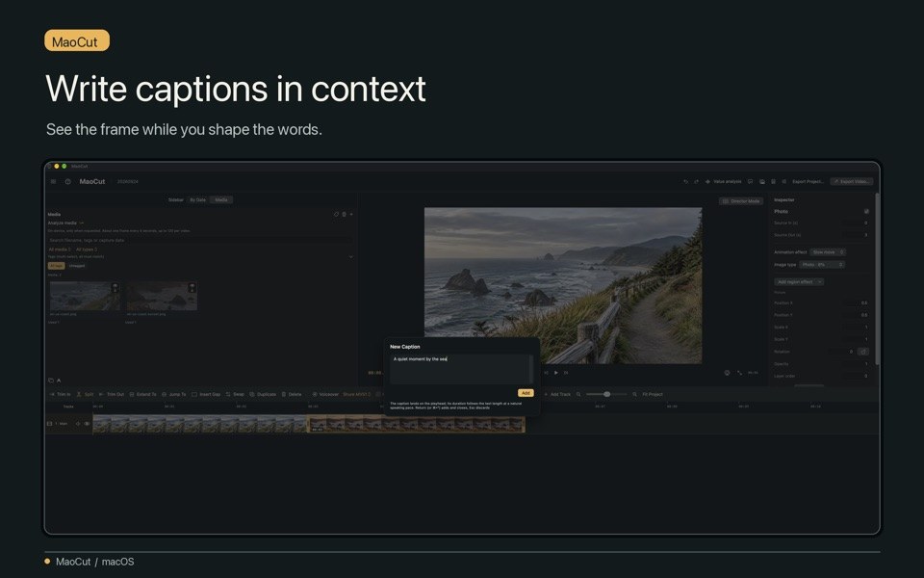The width and height of the screenshot is (924, 578).
Task: Click the New Caption text box
Action: tap(461, 369)
